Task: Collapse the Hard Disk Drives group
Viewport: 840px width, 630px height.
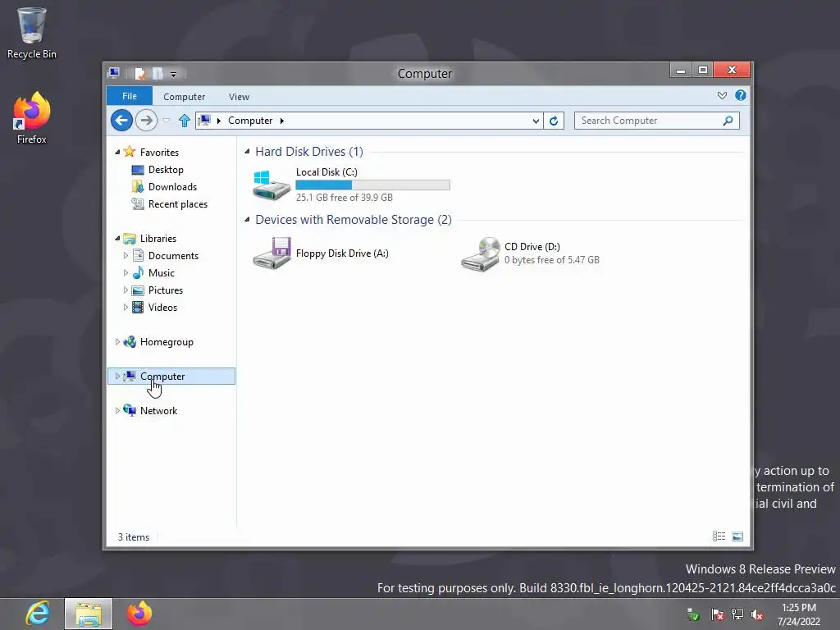Action: click(x=247, y=152)
